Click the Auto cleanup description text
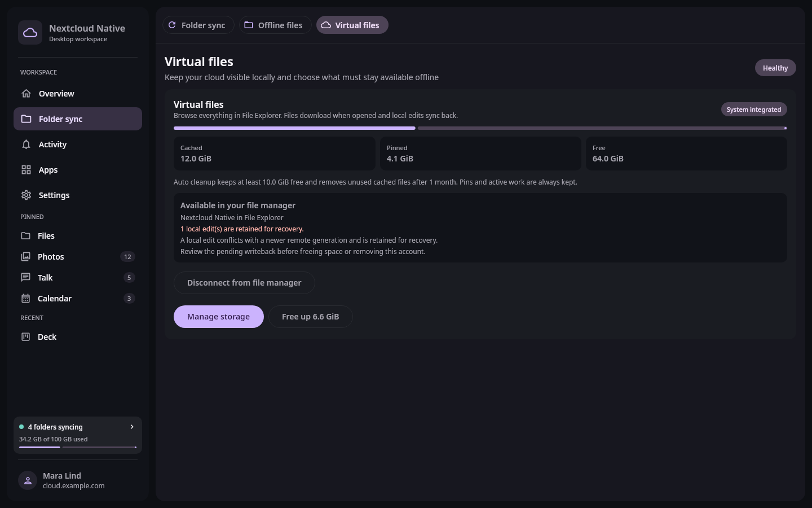 (376, 182)
